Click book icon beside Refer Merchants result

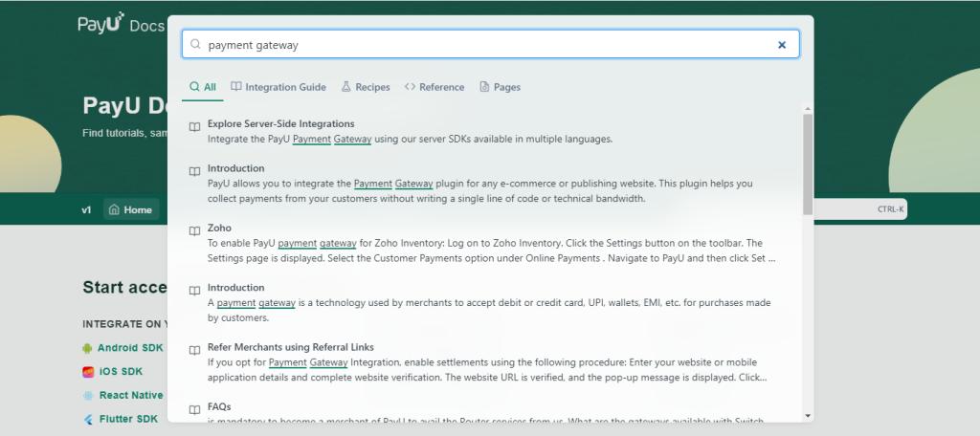tap(195, 350)
